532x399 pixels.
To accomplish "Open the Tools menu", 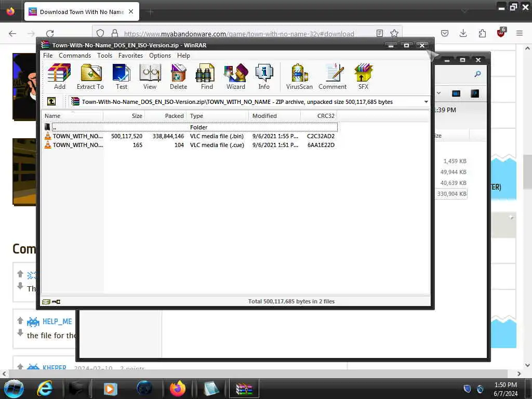I will click(104, 55).
